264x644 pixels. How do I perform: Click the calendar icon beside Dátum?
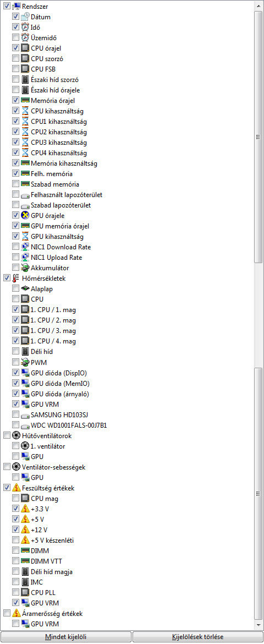point(25,17)
